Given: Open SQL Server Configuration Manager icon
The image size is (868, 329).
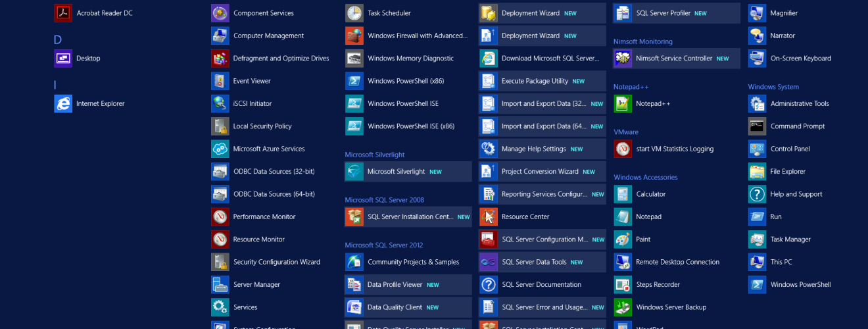Looking at the screenshot, I should pos(489,240).
